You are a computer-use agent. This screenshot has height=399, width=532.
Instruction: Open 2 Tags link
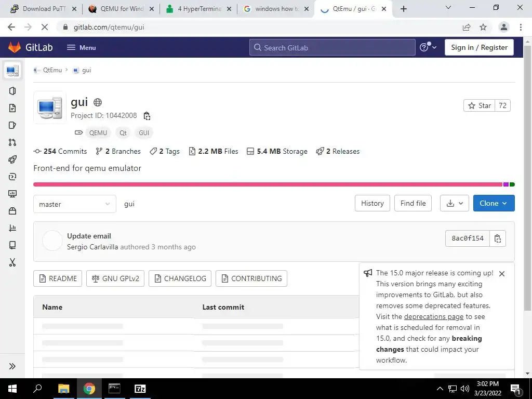pos(165,151)
